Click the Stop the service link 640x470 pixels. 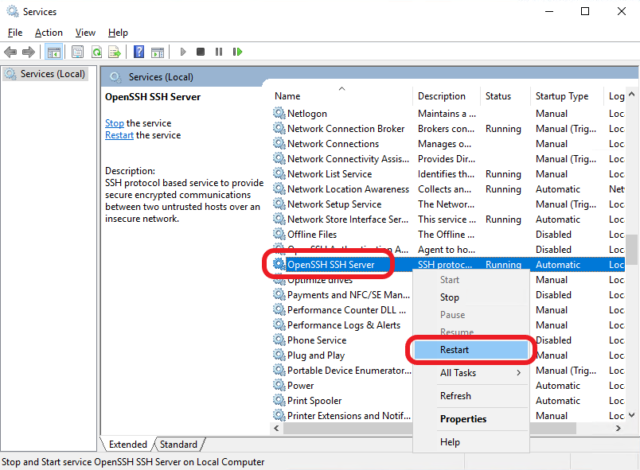tap(114, 123)
